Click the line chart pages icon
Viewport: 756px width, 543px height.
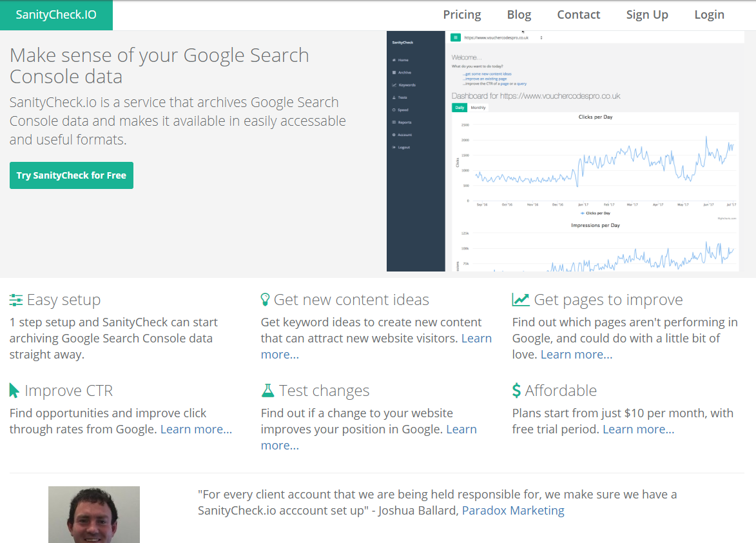click(520, 300)
